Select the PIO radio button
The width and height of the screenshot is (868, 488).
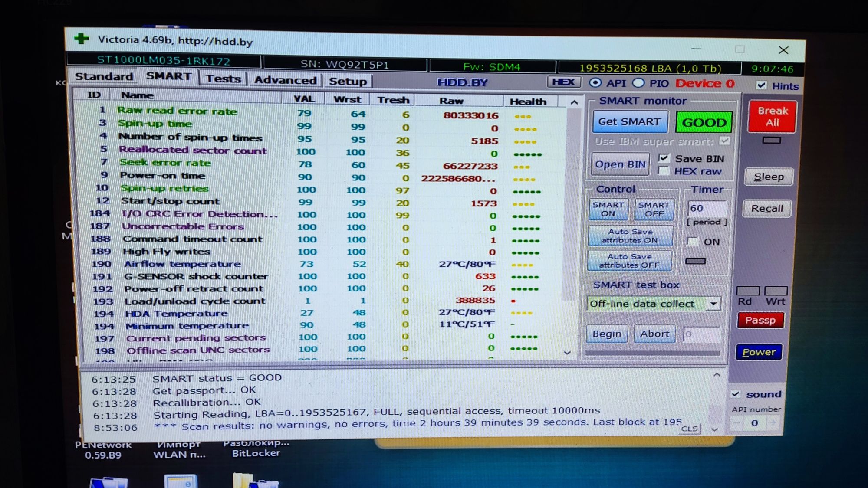click(638, 83)
